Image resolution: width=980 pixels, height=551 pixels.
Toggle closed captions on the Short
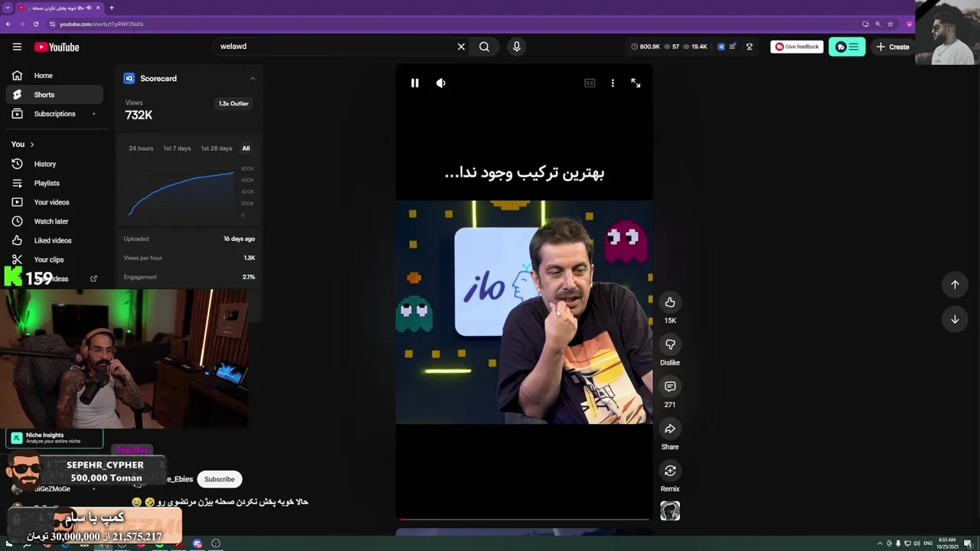click(x=590, y=83)
